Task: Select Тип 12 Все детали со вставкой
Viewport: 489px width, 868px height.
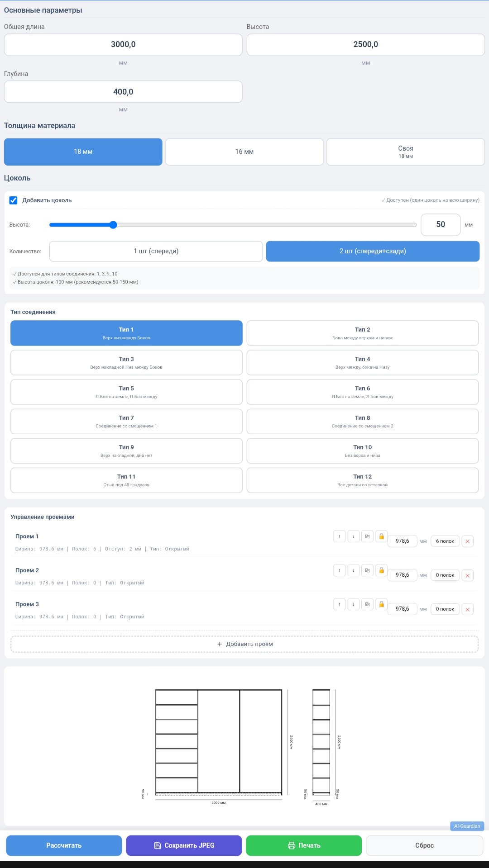Action: pos(362,480)
